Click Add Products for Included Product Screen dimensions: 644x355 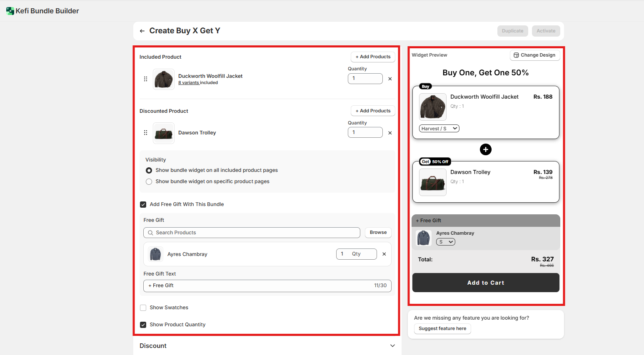point(373,57)
